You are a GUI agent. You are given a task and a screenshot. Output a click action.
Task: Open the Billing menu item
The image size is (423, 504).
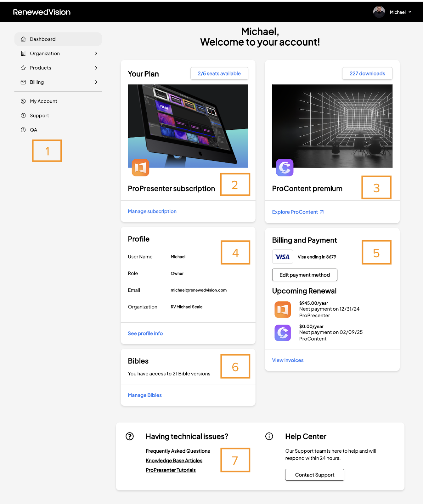tap(58, 82)
